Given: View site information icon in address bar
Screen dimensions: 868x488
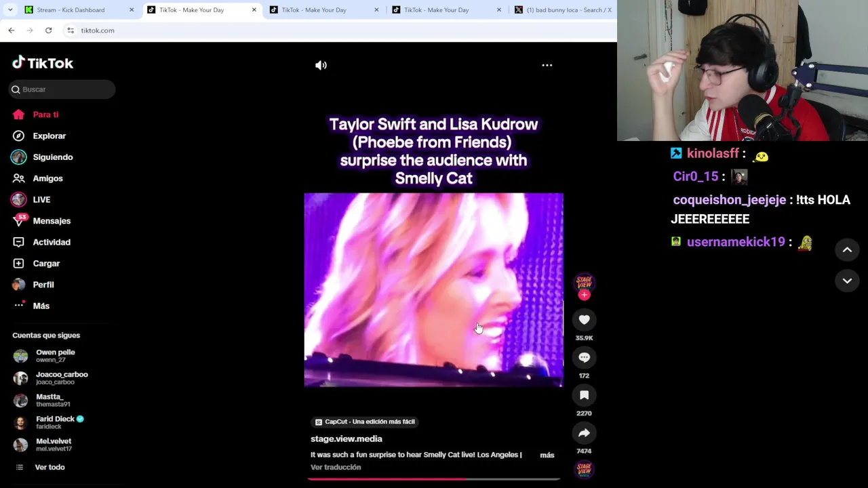Looking at the screenshot, I should click(71, 30).
